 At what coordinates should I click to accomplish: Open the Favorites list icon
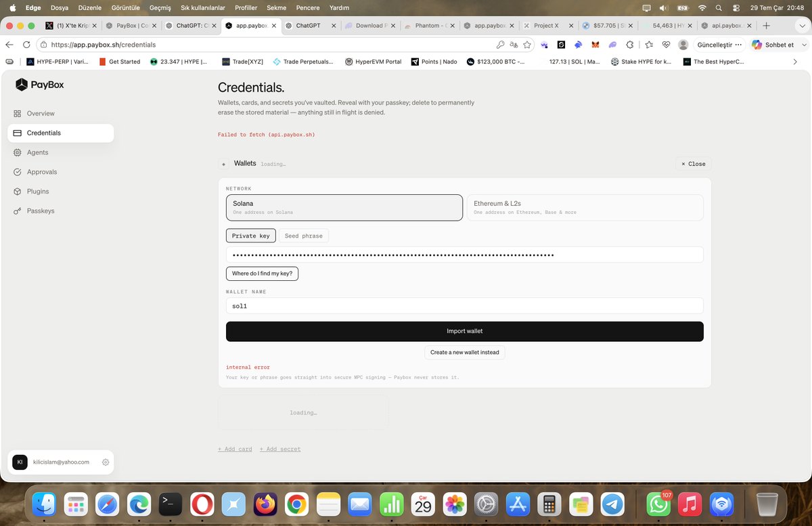(649, 45)
